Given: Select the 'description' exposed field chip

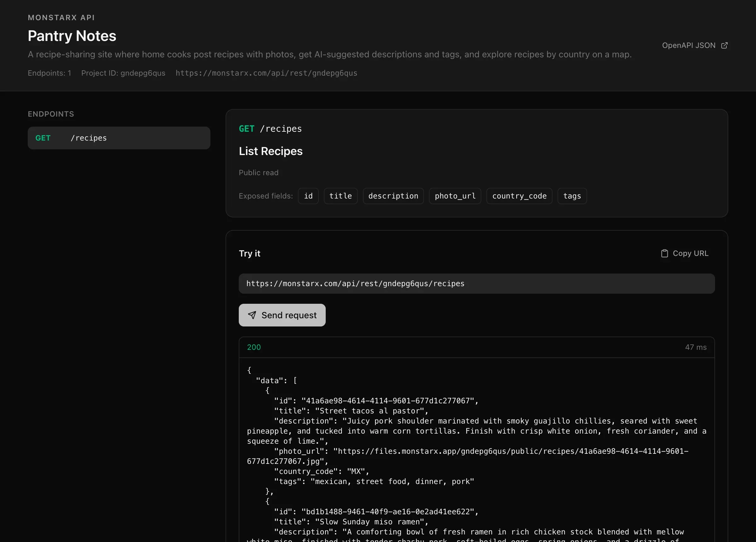Looking at the screenshot, I should (393, 196).
